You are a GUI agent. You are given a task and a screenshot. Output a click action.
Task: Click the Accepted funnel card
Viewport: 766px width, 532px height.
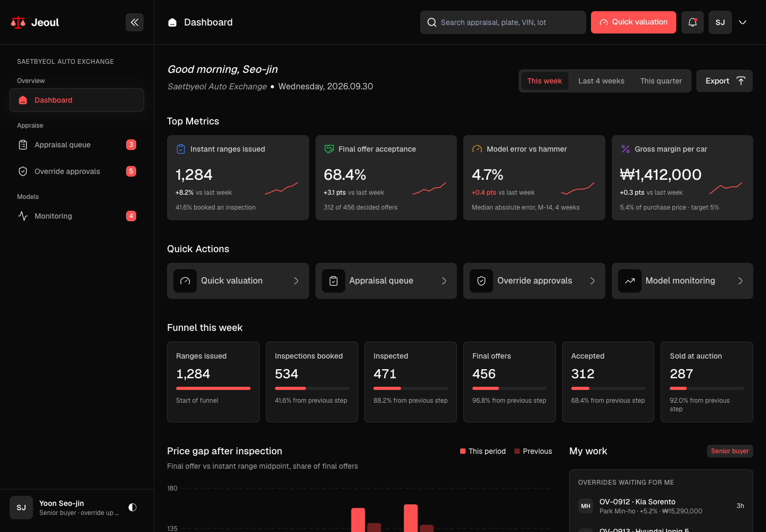(608, 382)
